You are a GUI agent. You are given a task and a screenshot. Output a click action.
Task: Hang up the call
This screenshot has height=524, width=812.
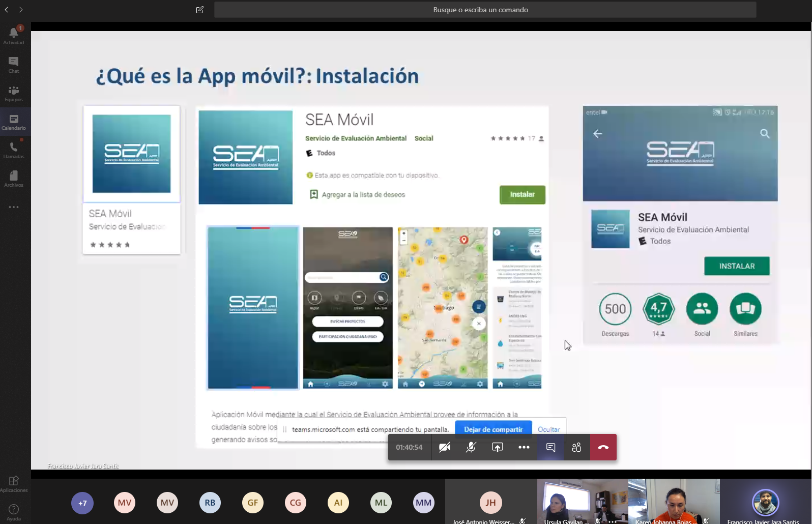point(603,447)
